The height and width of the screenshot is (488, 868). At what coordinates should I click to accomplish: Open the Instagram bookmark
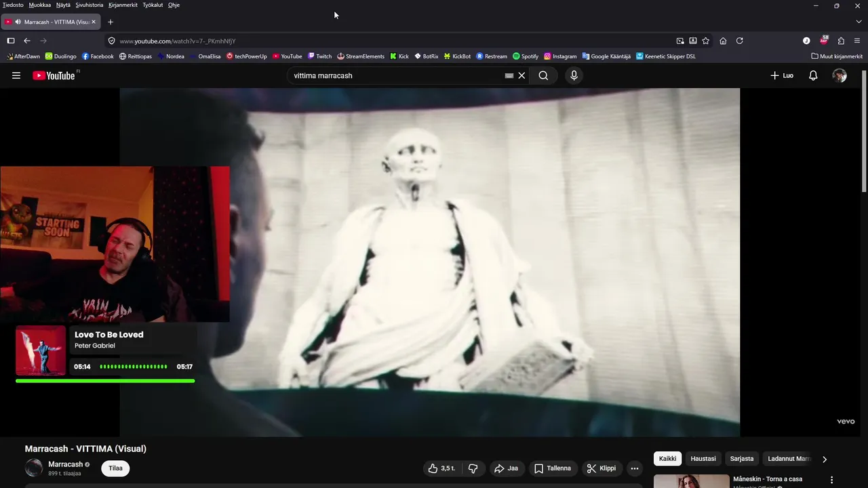[560, 56]
